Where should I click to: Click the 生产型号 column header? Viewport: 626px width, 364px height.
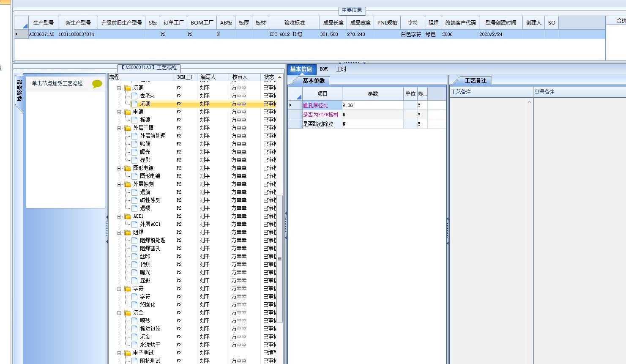44,23
